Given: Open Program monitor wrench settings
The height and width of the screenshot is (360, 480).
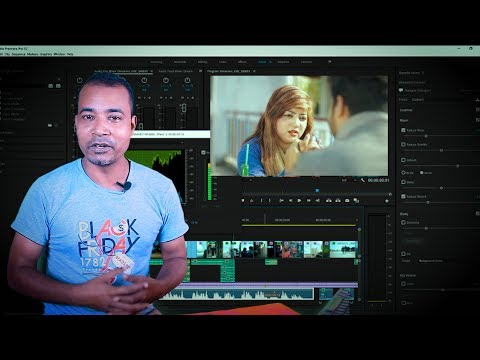Looking at the screenshot, I should click(x=363, y=180).
